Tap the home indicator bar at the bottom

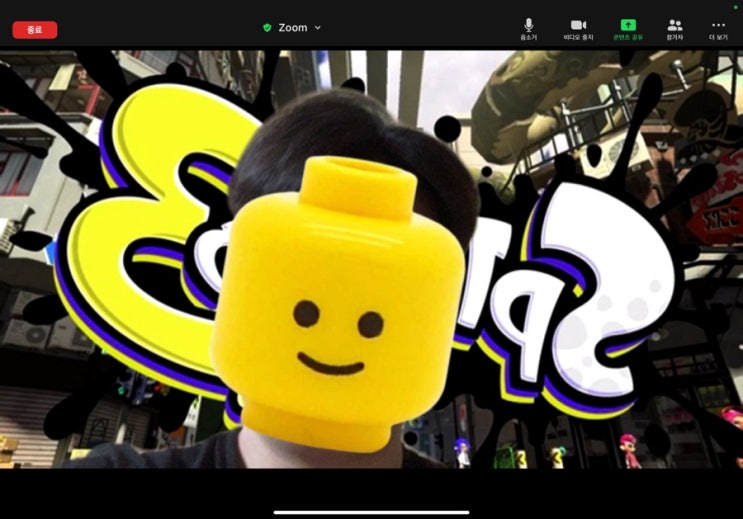(372, 512)
